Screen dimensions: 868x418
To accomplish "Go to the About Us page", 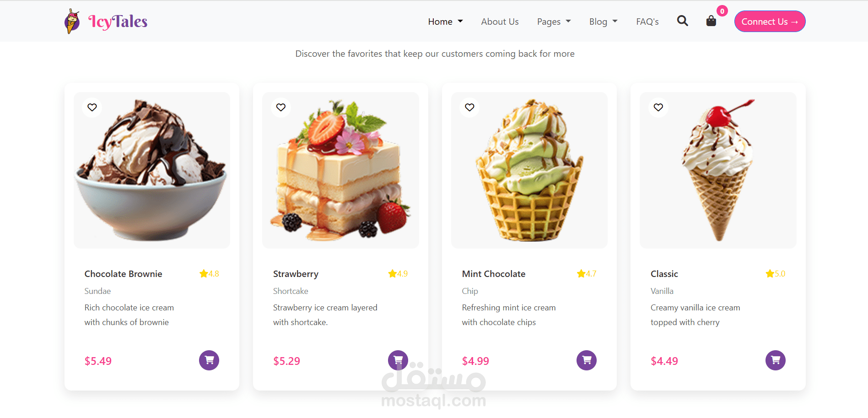I will coord(500,22).
